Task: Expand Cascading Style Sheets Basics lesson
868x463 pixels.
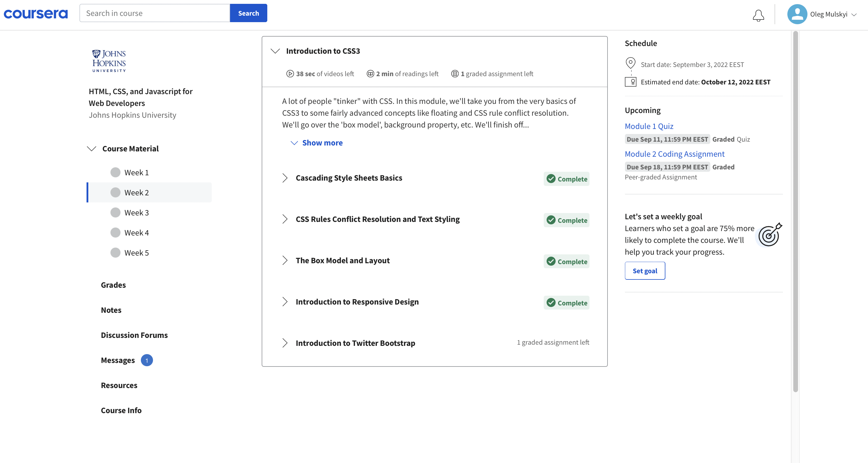Action: (285, 178)
